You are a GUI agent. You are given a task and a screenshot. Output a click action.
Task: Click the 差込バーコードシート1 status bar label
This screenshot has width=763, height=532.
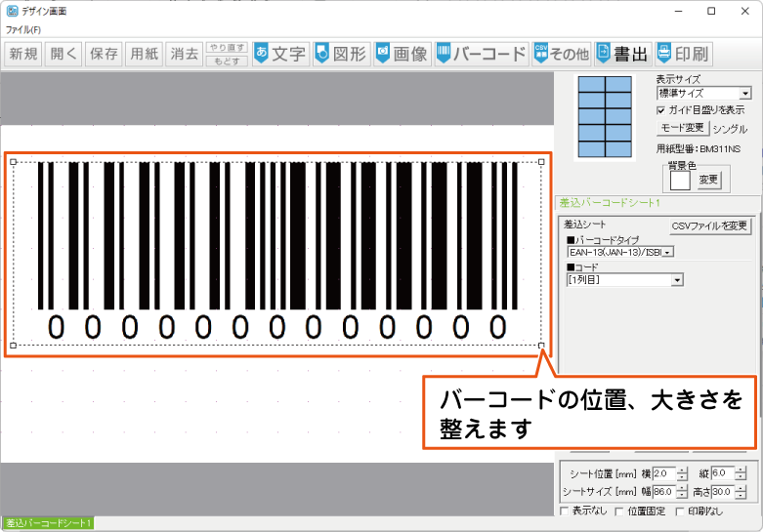pyautogui.click(x=48, y=523)
